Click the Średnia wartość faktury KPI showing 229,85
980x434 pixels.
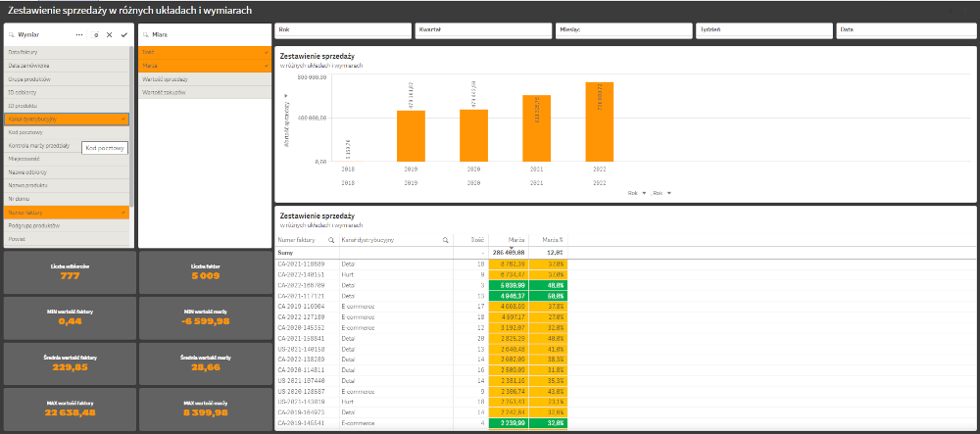point(70,363)
